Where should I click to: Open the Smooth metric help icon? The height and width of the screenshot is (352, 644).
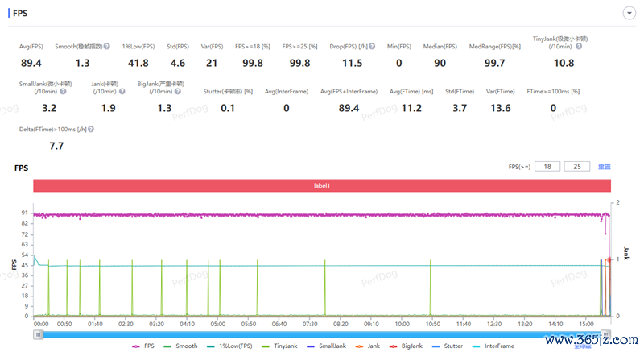(x=107, y=47)
